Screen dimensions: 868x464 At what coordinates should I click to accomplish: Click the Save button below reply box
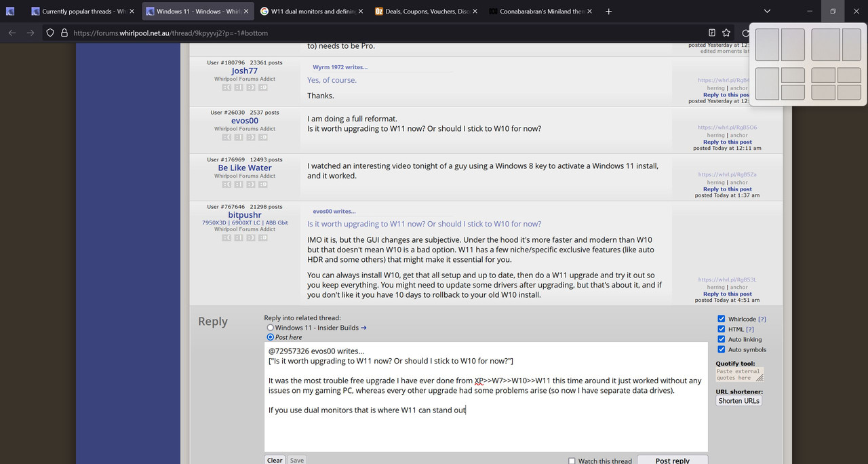point(297,460)
